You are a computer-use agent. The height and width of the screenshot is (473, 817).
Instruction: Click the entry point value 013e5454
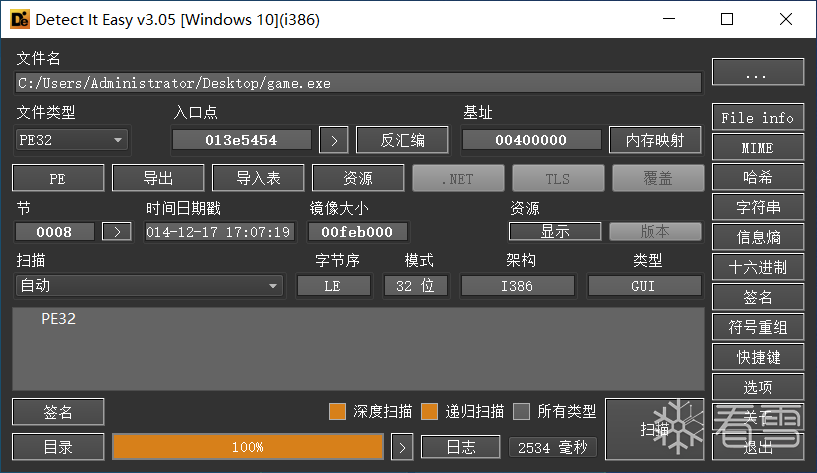pyautogui.click(x=242, y=140)
